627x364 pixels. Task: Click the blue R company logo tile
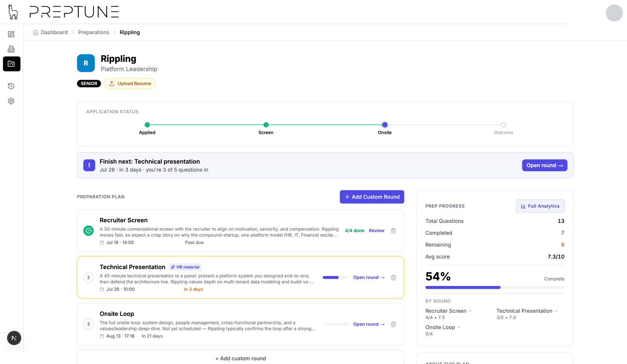[86, 63]
